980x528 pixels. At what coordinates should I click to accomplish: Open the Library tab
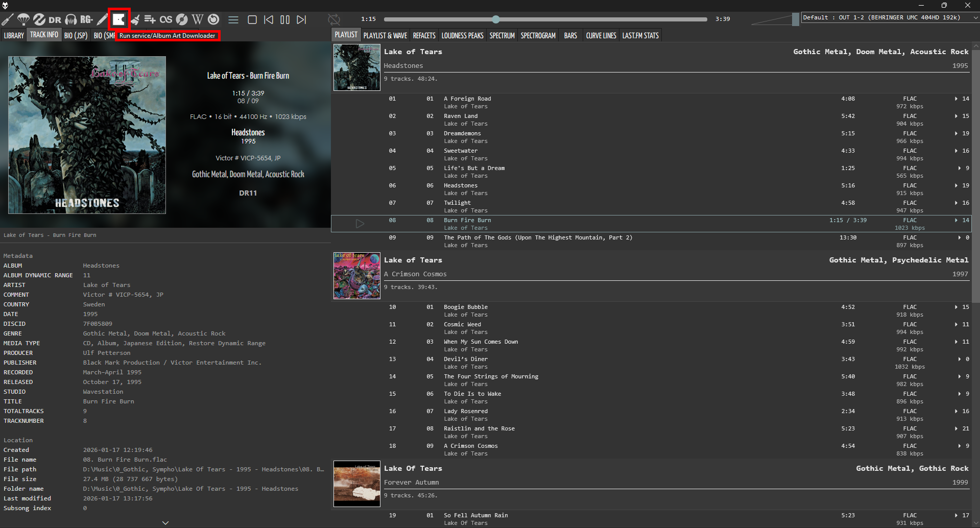(14, 35)
